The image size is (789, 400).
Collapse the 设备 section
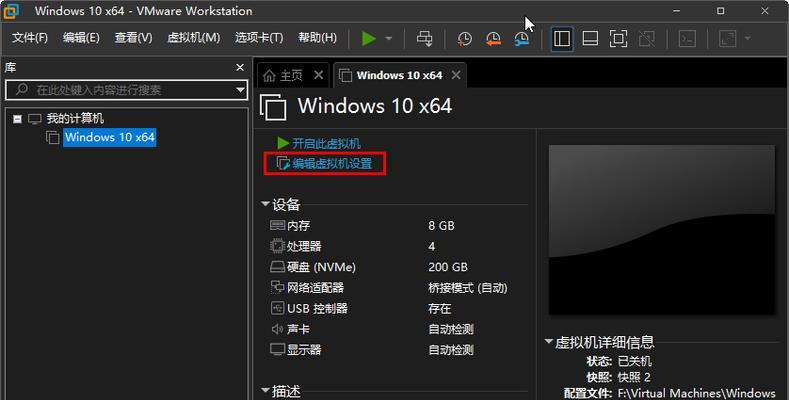pos(265,204)
